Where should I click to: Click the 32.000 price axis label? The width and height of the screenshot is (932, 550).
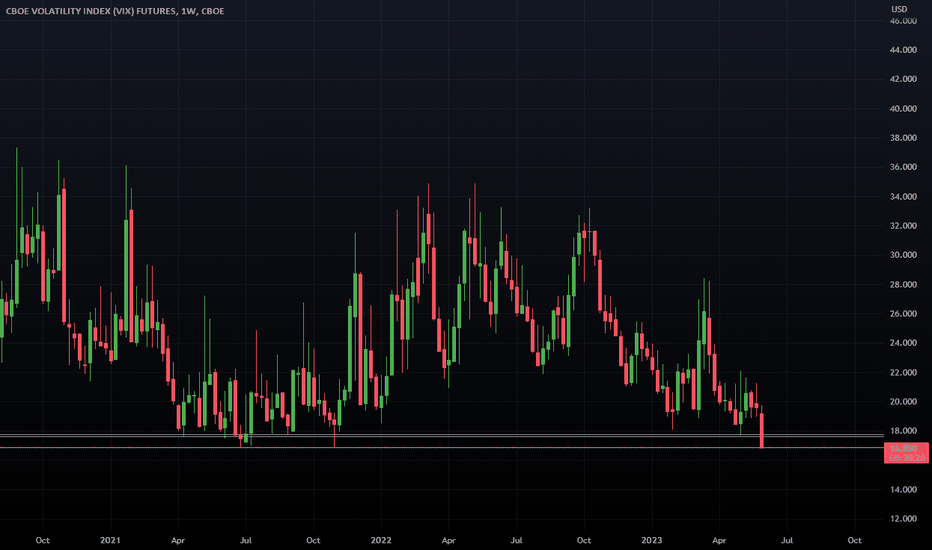[903, 226]
